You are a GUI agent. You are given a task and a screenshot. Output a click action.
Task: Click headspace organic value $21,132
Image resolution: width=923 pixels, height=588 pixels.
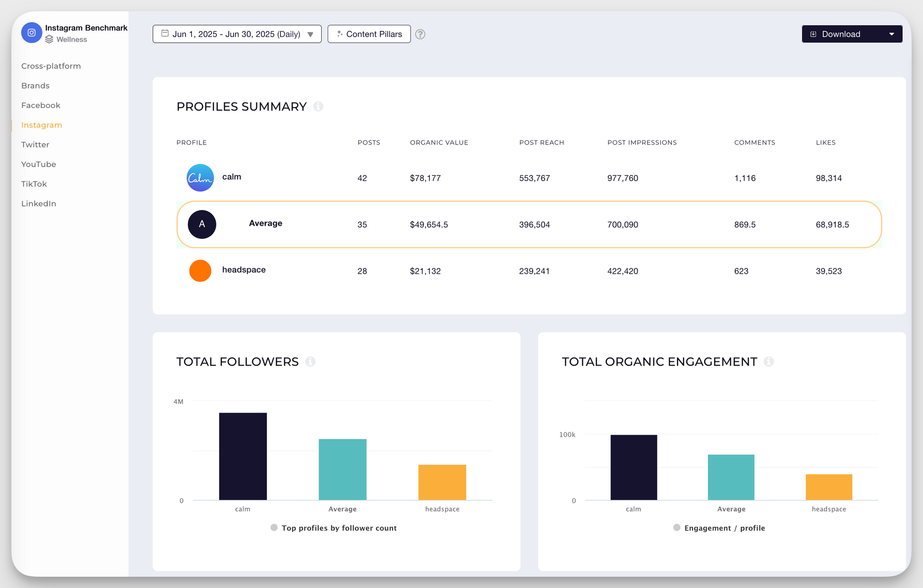[x=425, y=271]
